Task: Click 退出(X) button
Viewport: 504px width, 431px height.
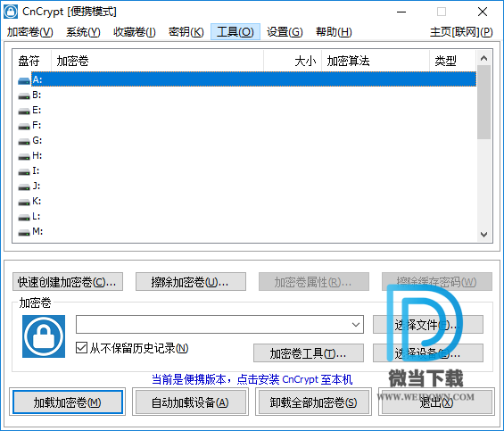Action: [436, 402]
